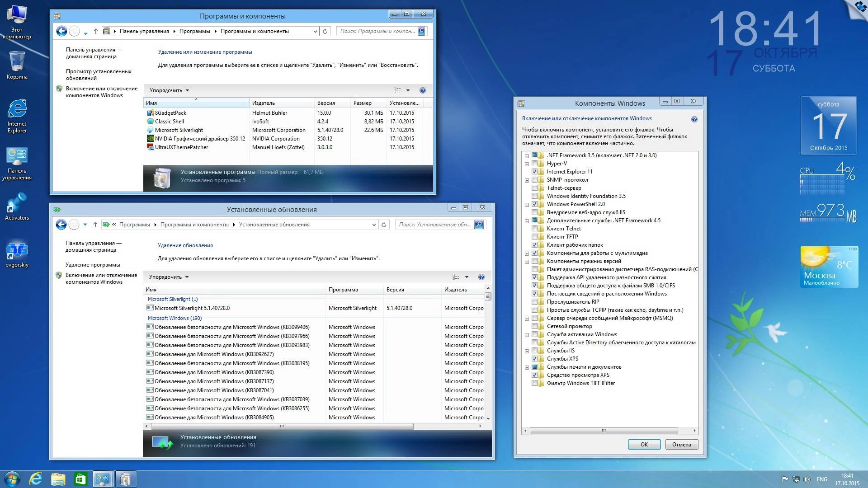Click the Start button on taskbar
The height and width of the screenshot is (488, 868).
pyautogui.click(x=12, y=479)
